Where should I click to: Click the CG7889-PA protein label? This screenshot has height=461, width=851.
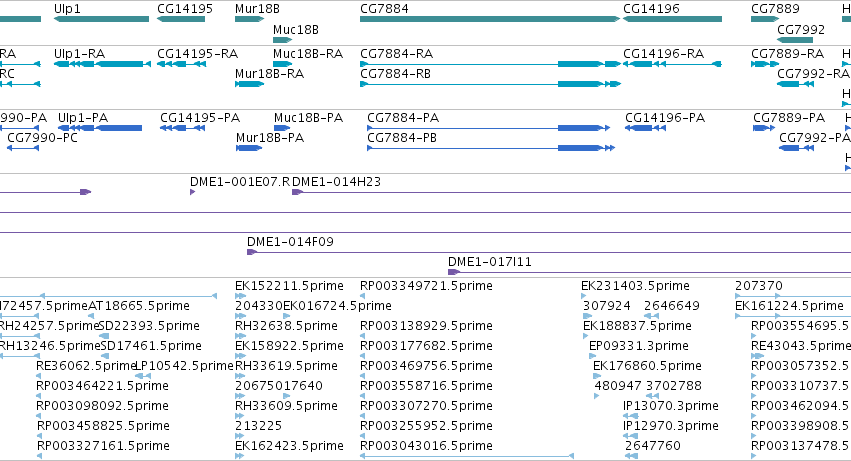(789, 118)
